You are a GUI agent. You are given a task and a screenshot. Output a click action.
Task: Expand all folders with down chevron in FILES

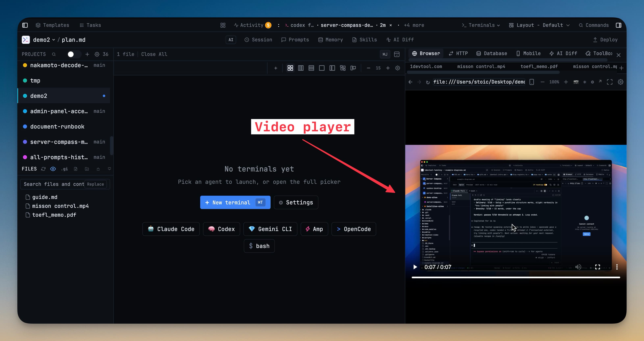coord(109,169)
